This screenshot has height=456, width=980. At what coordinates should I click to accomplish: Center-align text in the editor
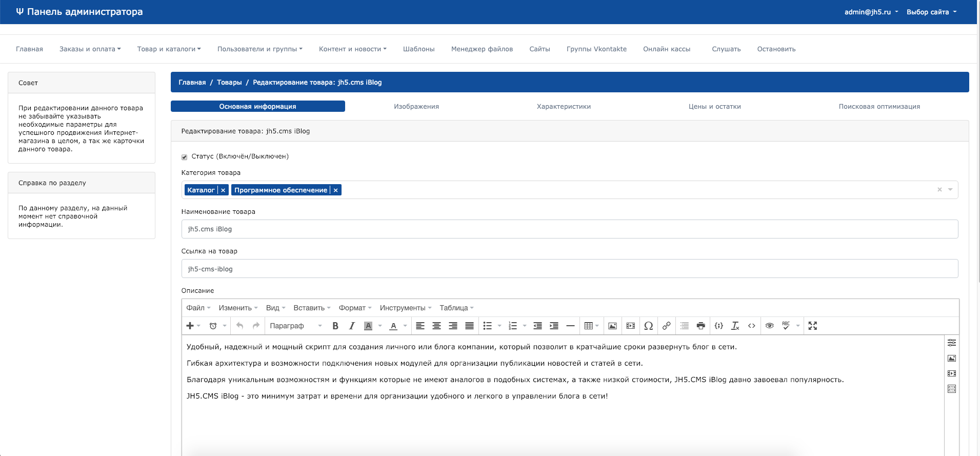click(436, 326)
